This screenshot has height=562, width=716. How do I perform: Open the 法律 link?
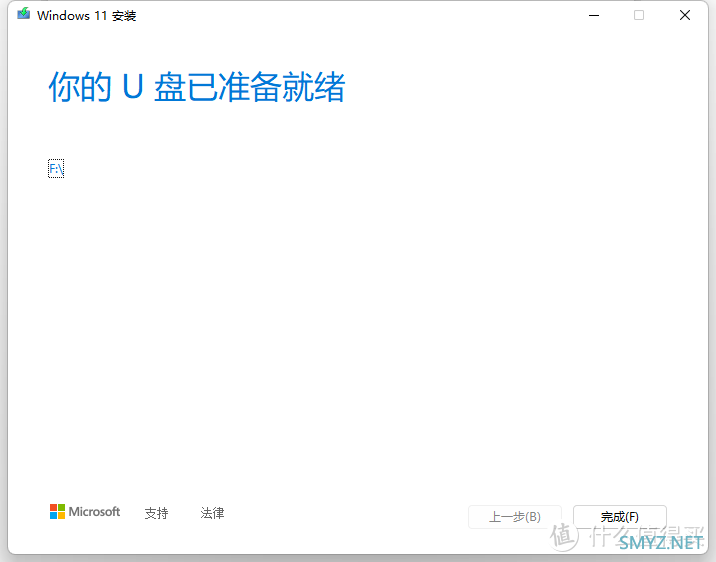(x=212, y=513)
